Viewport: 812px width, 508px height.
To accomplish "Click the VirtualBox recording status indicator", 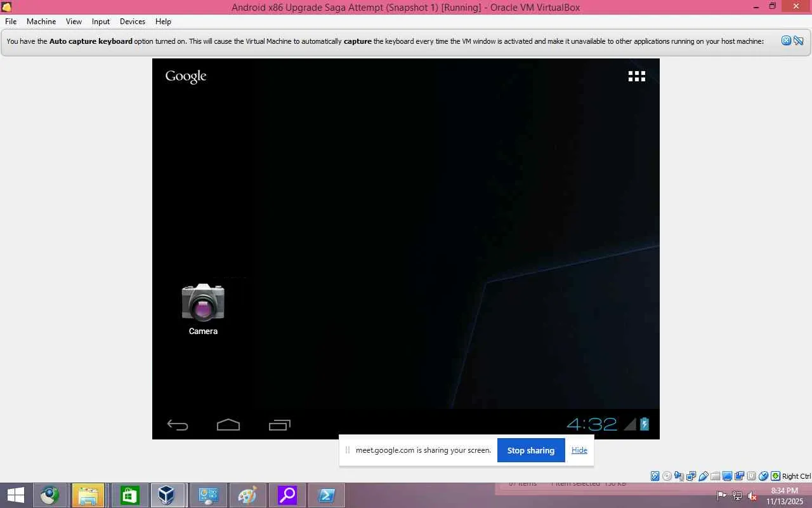I will point(740,476).
